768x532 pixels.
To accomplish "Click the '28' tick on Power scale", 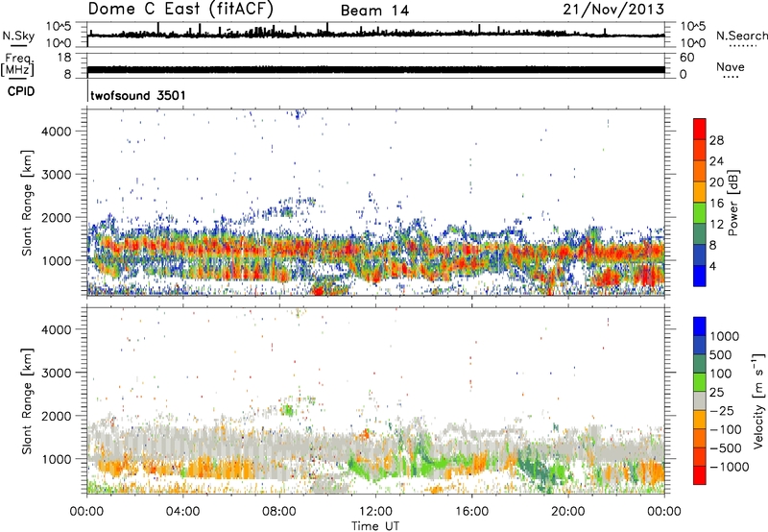I will click(x=716, y=140).
